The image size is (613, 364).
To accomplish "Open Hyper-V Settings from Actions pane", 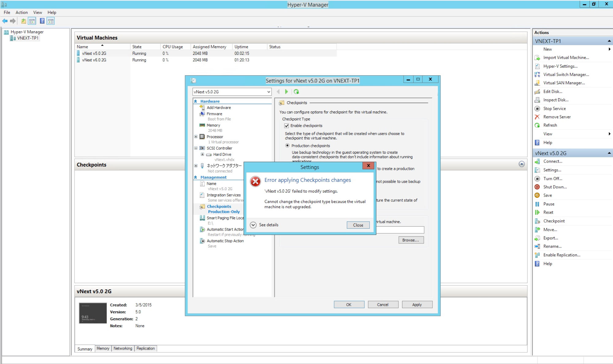I will tap(560, 66).
